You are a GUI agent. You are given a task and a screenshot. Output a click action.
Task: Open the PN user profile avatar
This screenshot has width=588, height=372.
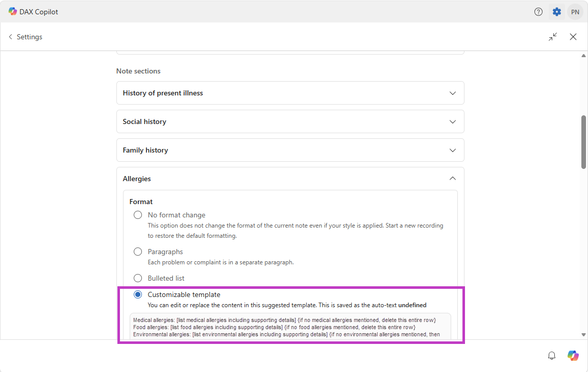pos(575,12)
